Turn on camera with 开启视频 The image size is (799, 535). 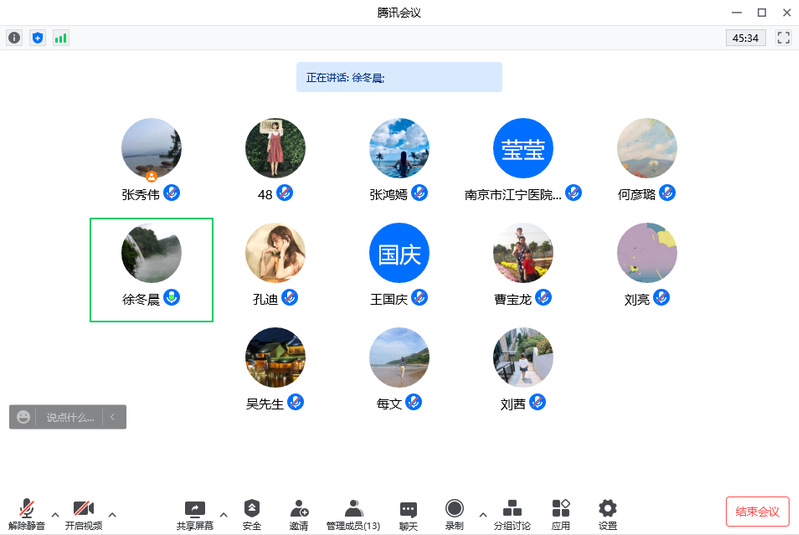coord(83,514)
